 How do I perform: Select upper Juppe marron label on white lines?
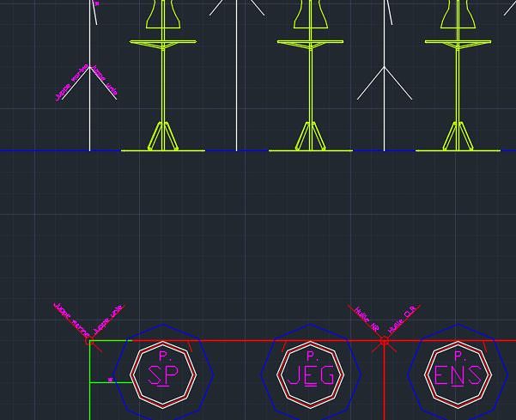[x=71, y=84]
